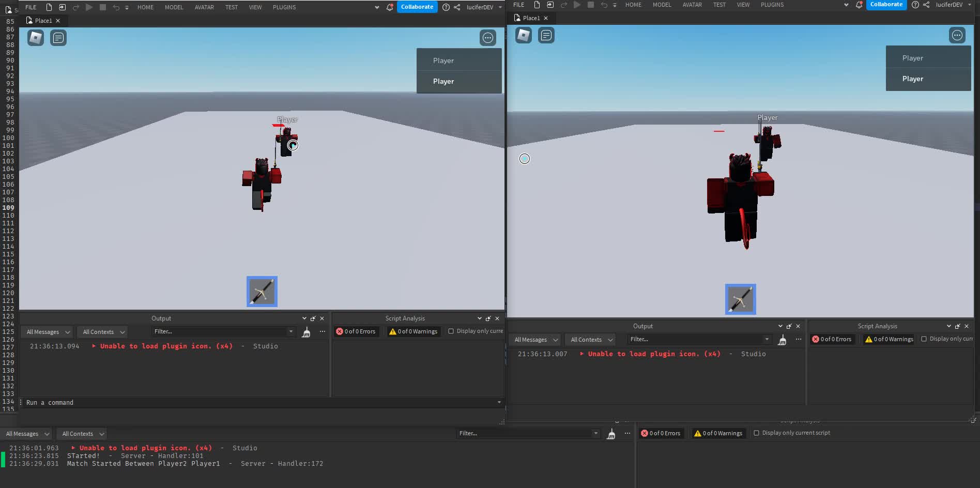The height and width of the screenshot is (488, 980).
Task: Toggle Display only current script in right Script Analysis
Action: tap(924, 339)
